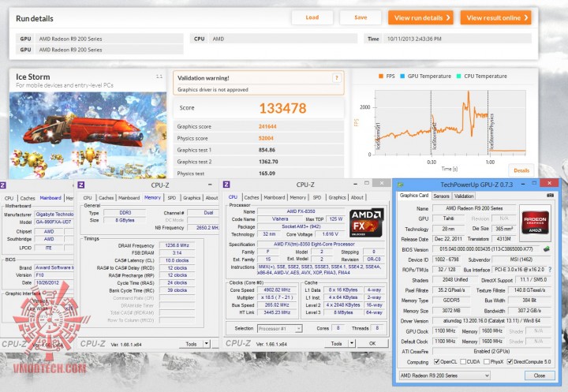Switch to the Sensors tab in GPU-Z
The height and width of the screenshot is (392, 568).
click(441, 196)
